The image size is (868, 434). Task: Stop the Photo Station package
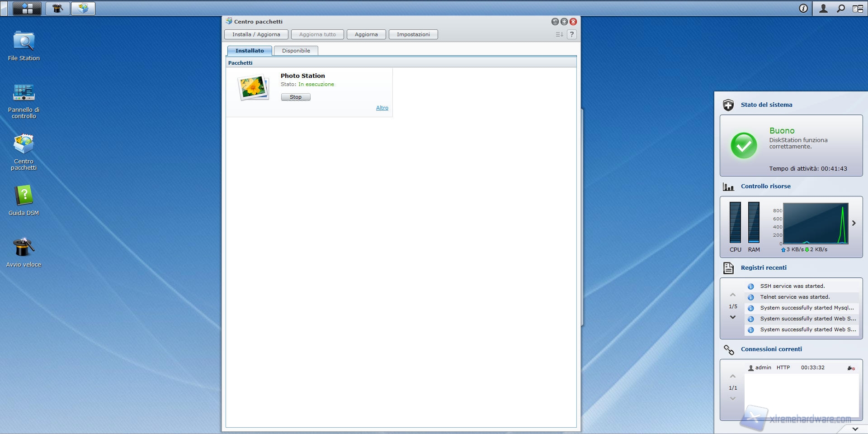click(x=296, y=97)
